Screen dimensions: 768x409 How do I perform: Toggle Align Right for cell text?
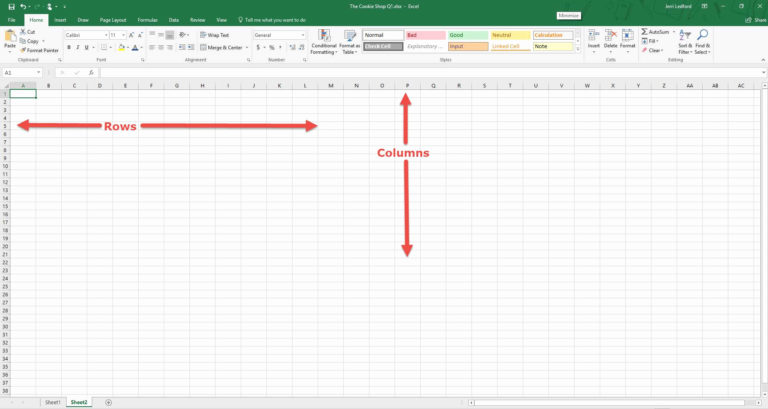pos(169,48)
